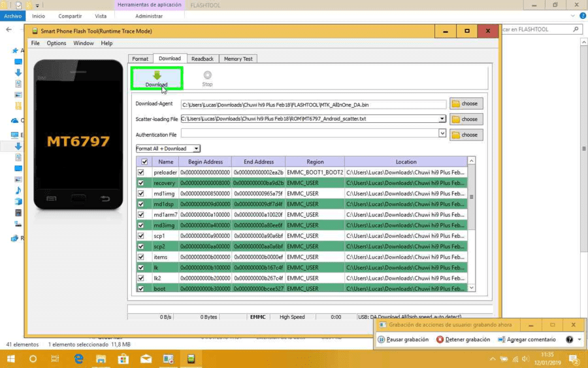The width and height of the screenshot is (588, 368).
Task: Uncheck the items partition checkbox
Action: (141, 257)
